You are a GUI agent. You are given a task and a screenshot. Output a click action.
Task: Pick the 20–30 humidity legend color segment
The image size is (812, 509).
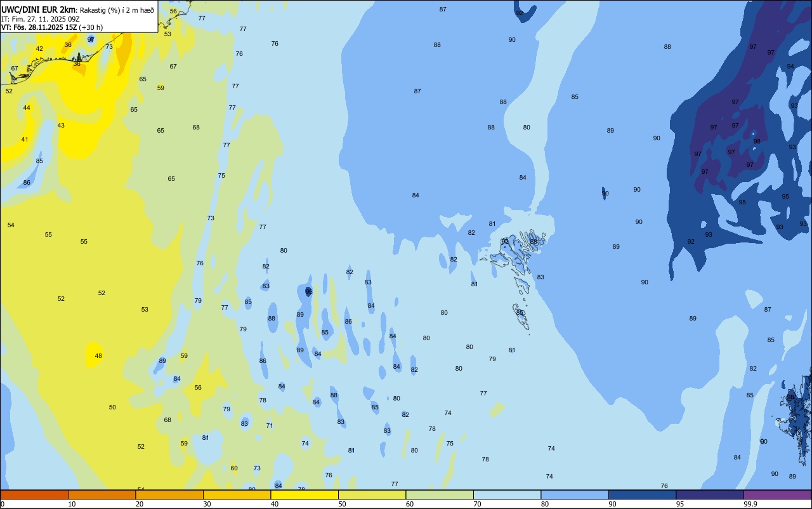tap(169, 494)
